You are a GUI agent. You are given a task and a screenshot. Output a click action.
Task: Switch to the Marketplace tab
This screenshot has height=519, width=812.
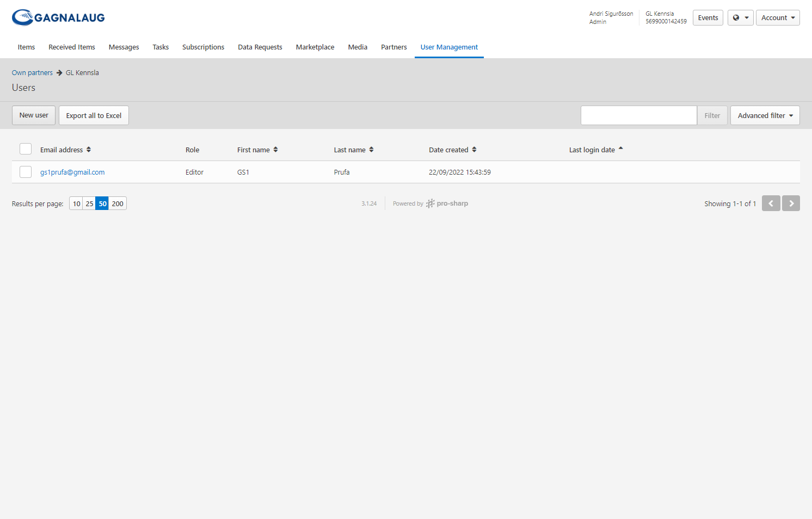point(315,47)
